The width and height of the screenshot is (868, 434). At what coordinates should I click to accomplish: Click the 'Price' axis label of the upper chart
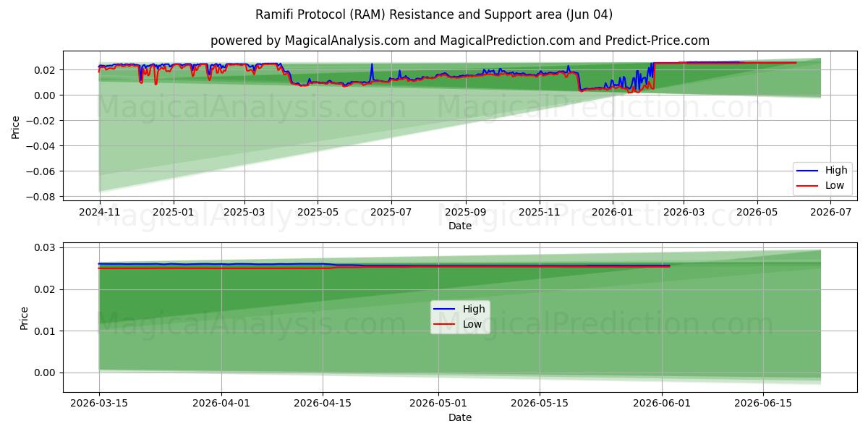tap(16, 126)
